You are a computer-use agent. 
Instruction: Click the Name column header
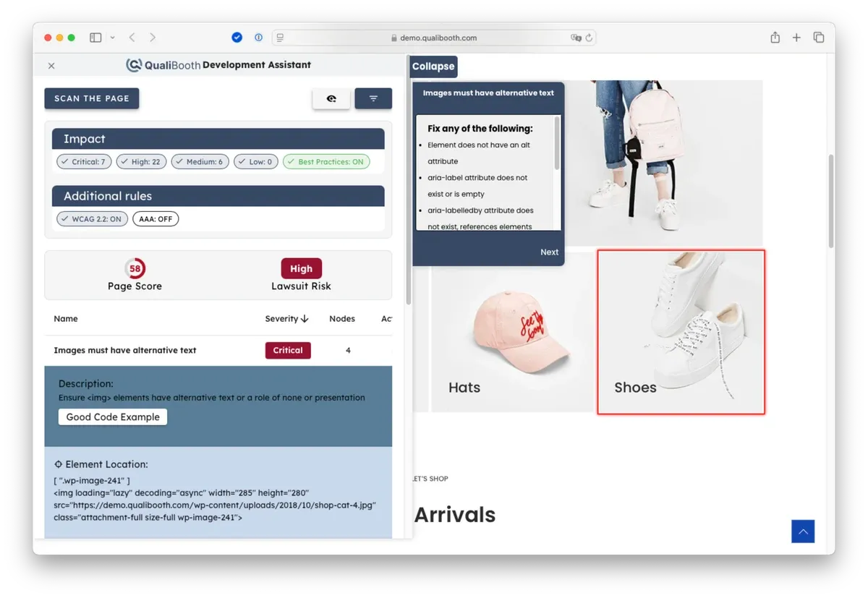click(66, 319)
